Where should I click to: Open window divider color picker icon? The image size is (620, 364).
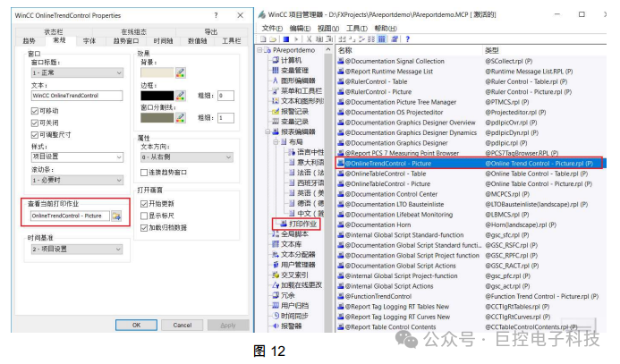pyautogui.click(x=181, y=117)
